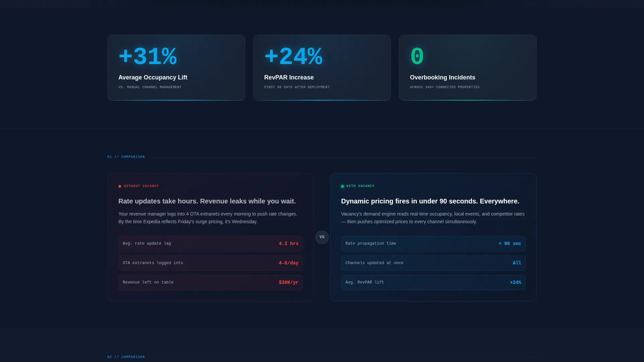Image resolution: width=644 pixels, height=362 pixels.
Task: Click the WITHOUT VACANCY label
Action: pos(141,186)
